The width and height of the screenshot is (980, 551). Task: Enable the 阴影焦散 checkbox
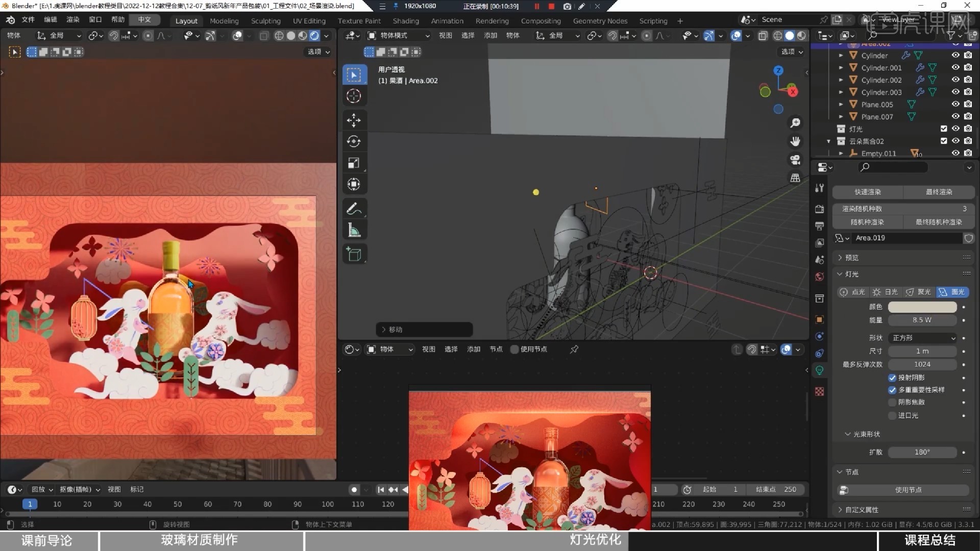pyautogui.click(x=892, y=402)
